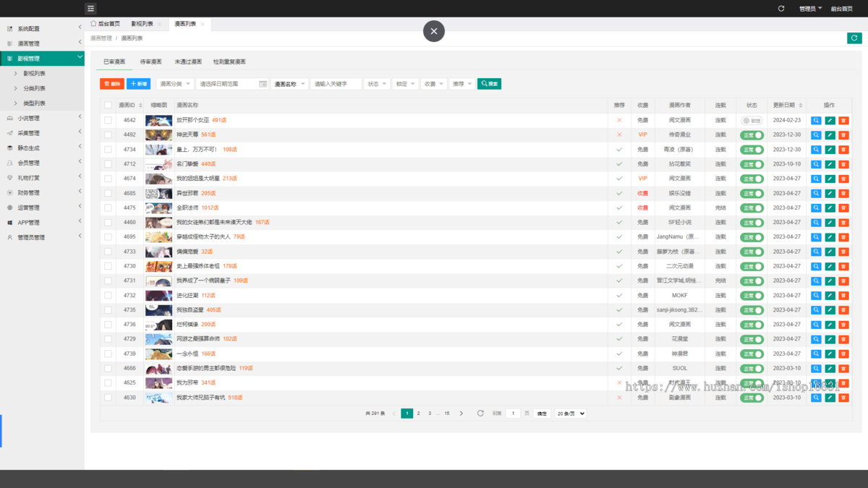This screenshot has height=488, width=868.
Task: Click the orange trash icon for row 4734
Action: (843, 150)
